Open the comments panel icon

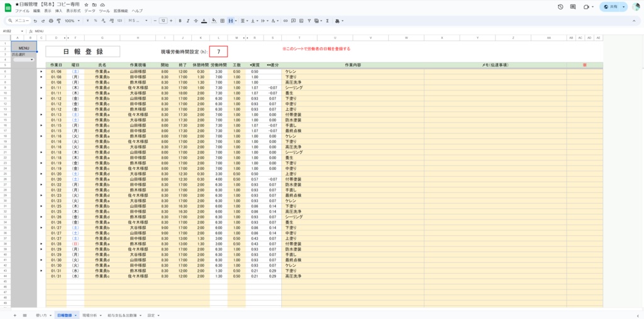pos(573,7)
